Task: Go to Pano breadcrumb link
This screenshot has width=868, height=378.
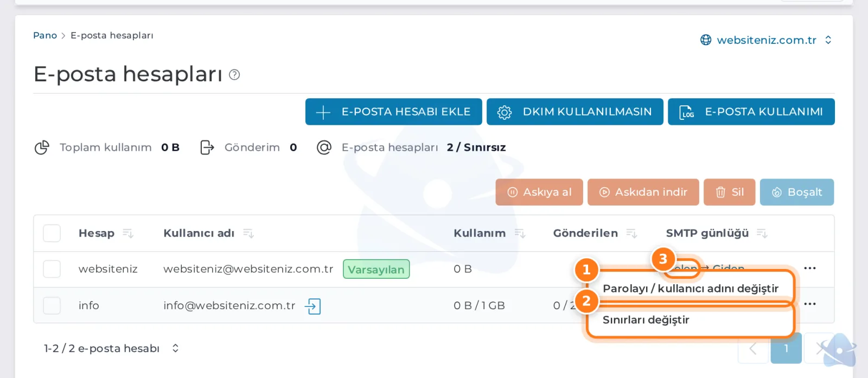Action: click(45, 35)
